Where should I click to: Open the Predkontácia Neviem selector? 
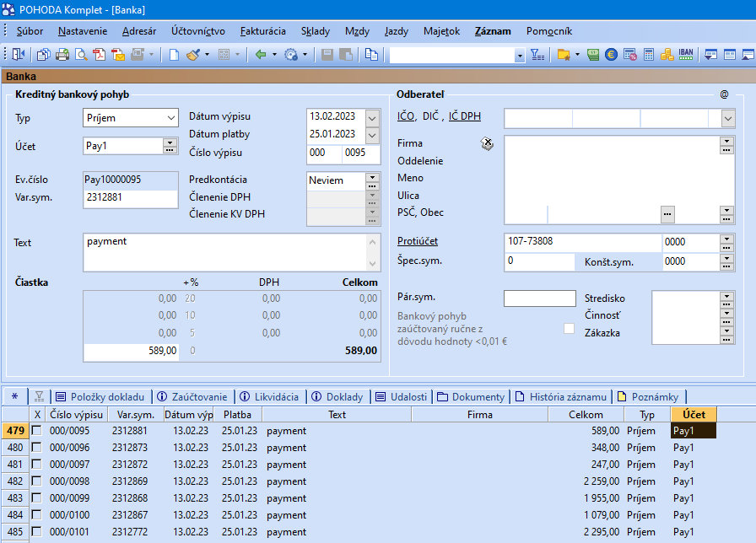click(372, 180)
